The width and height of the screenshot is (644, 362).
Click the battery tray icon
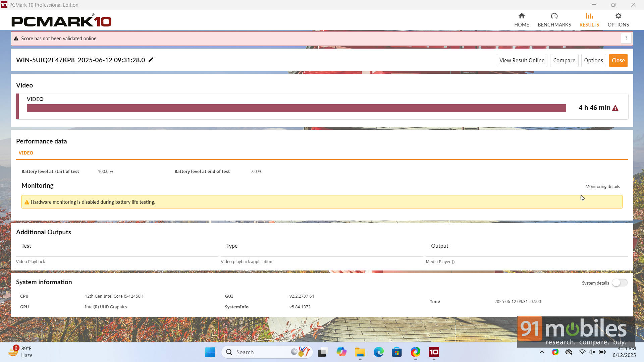coord(602,352)
